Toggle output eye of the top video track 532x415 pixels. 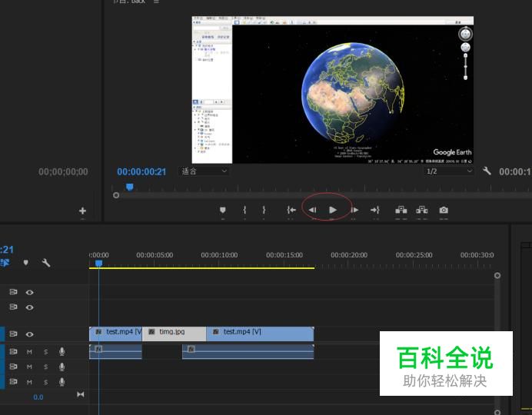pyautogui.click(x=29, y=292)
